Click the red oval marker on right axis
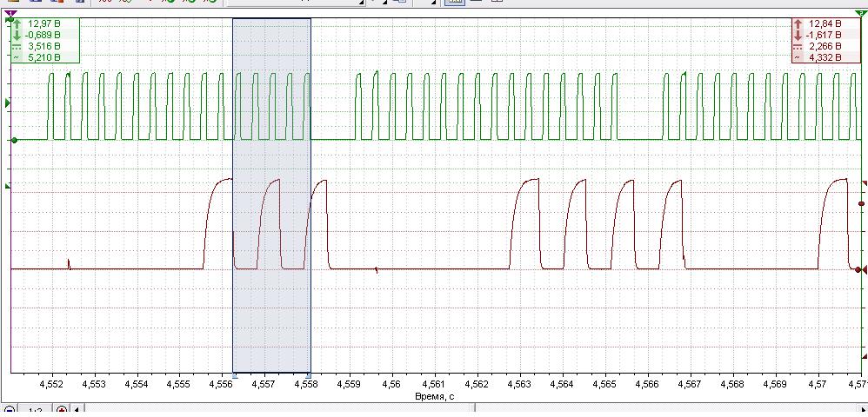 [x=861, y=204]
